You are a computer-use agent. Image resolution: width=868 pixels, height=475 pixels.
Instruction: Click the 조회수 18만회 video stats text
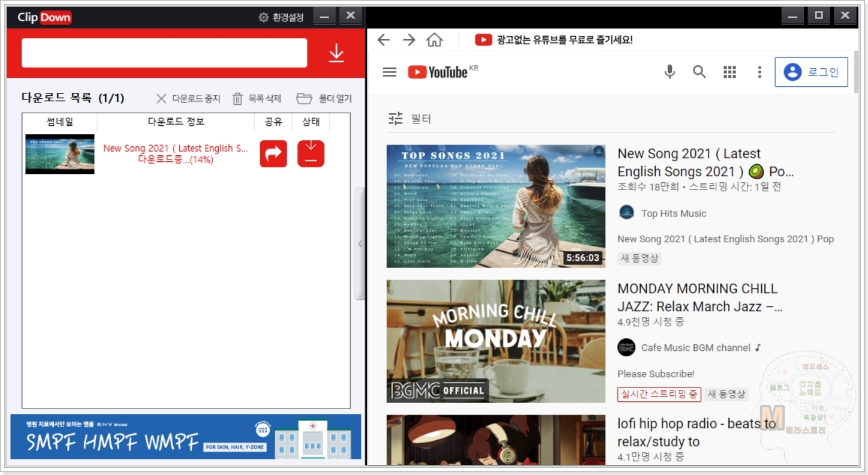[x=699, y=187]
